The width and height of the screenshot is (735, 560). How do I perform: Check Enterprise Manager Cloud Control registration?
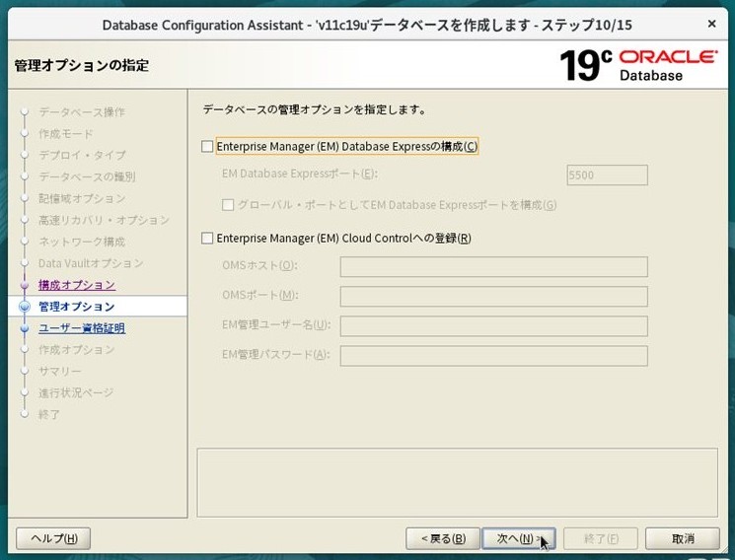click(207, 238)
